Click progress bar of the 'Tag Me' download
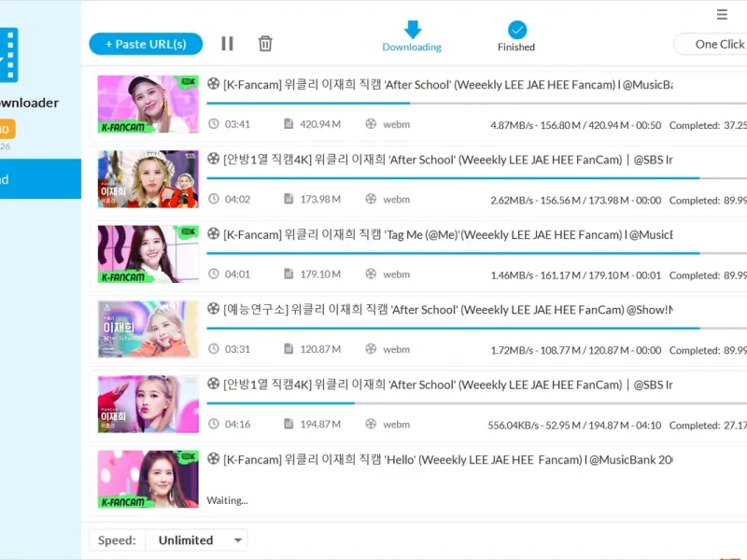 (477, 253)
